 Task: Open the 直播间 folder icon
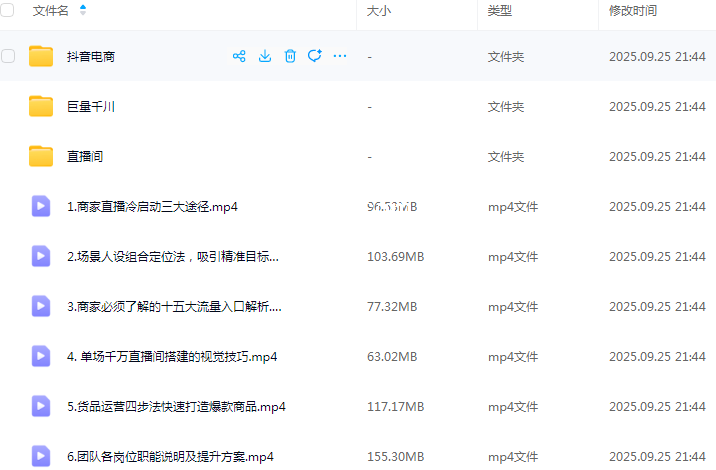pyautogui.click(x=41, y=156)
